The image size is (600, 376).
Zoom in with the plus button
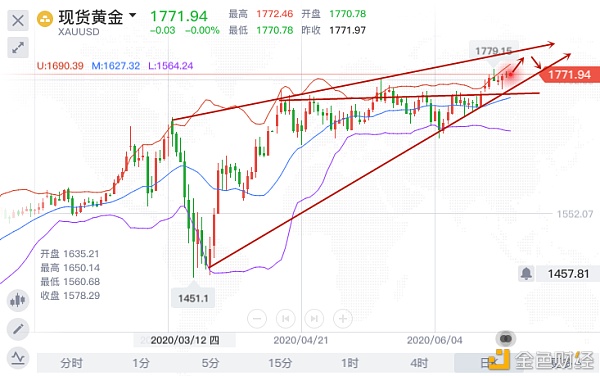click(x=343, y=318)
